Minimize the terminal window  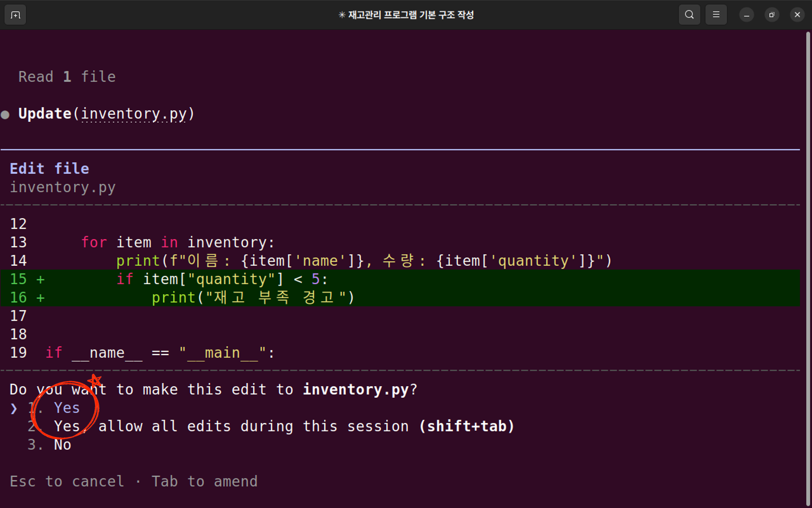click(x=746, y=15)
